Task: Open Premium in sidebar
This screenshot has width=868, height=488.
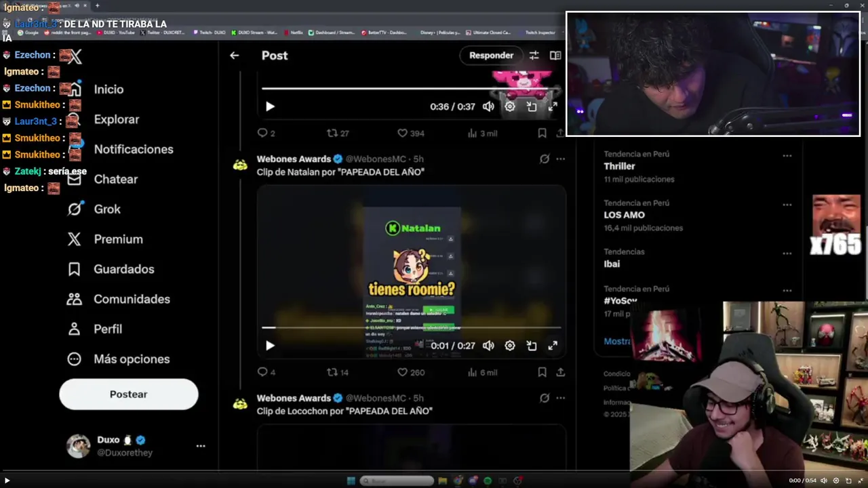Action: [x=105, y=239]
